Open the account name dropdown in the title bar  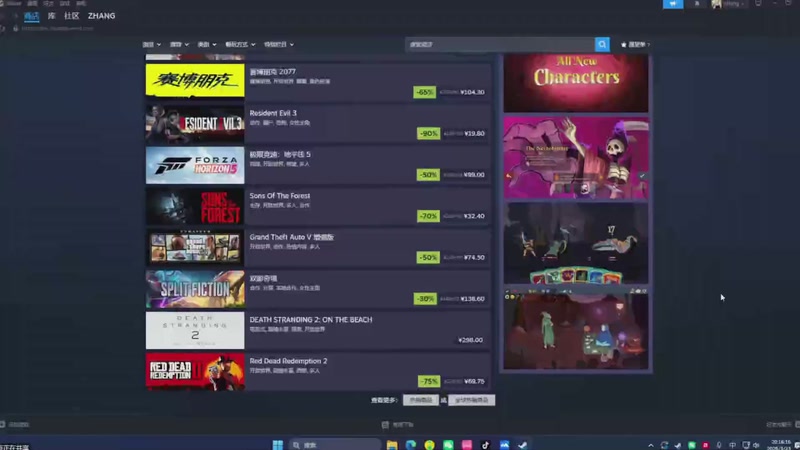pos(734,4)
